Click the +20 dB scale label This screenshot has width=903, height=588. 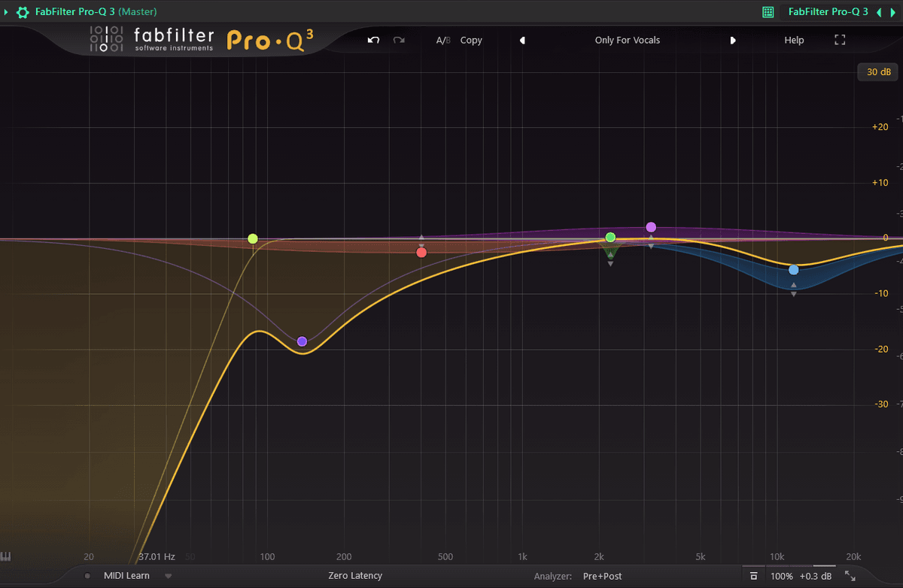[x=880, y=127]
